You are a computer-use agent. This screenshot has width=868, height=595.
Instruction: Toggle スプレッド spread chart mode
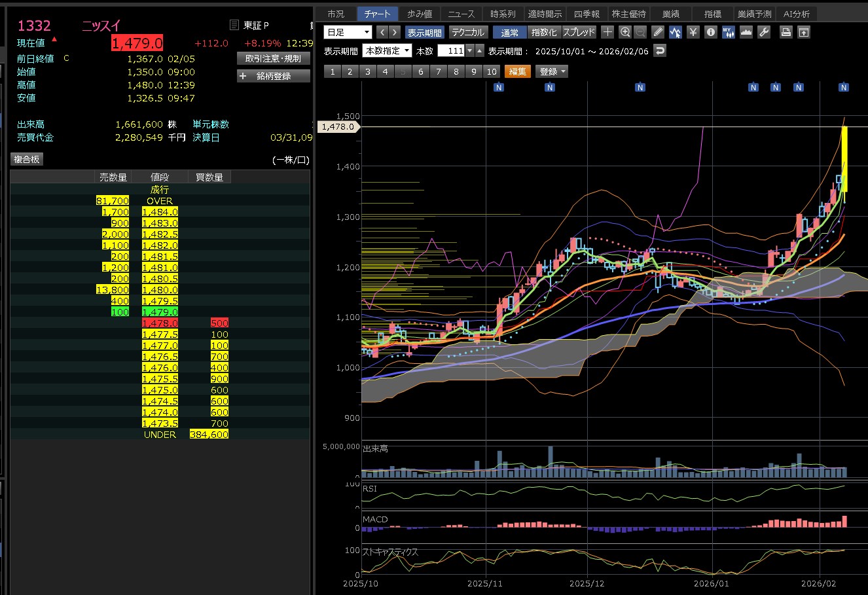[x=579, y=32]
